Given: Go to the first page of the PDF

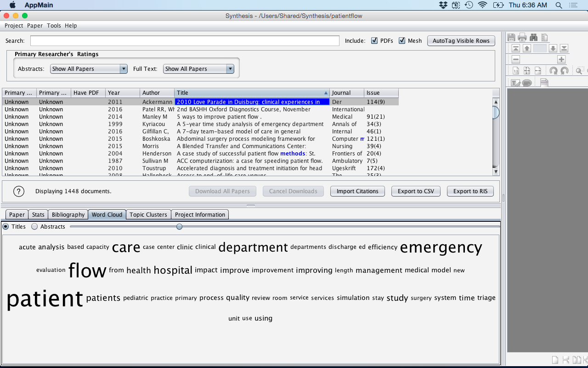Looking at the screenshot, I should [516, 48].
